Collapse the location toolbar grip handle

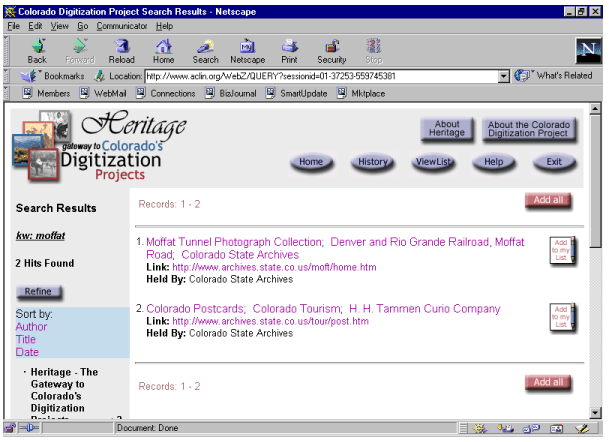6,76
